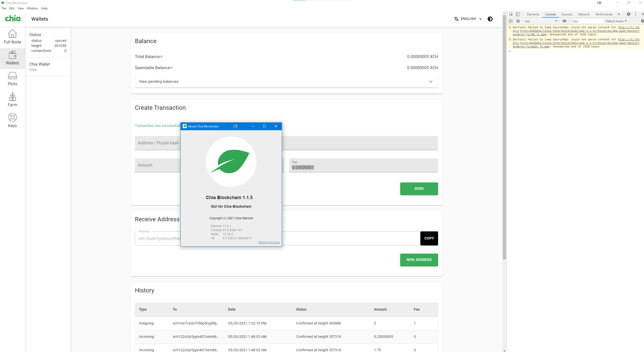Screen dimensions: 644x352
Task: Show more DevTools tabs chevron
Action: click(x=619, y=14)
